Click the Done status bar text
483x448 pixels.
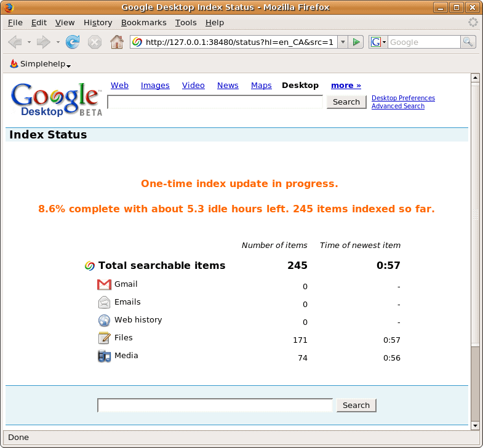pos(18,437)
